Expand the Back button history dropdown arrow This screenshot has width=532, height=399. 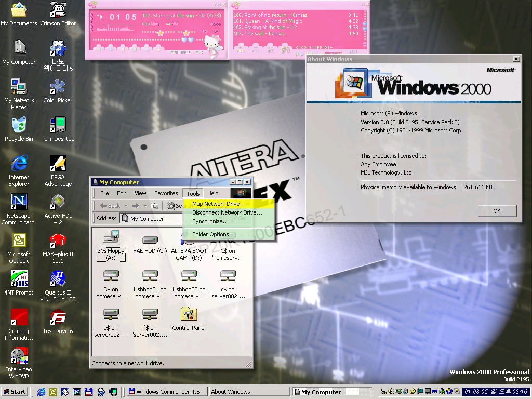pyautogui.click(x=125, y=206)
